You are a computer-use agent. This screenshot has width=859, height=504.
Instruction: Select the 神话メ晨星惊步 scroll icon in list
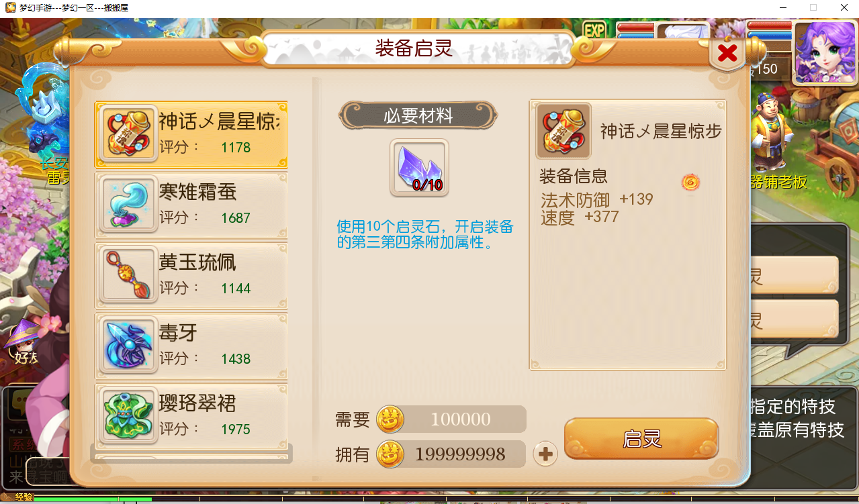128,134
